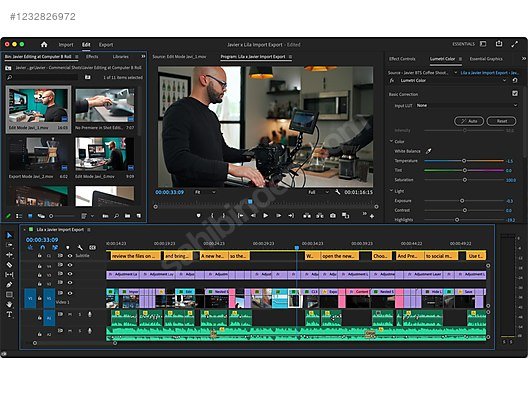Image resolution: width=528 pixels, height=396 pixels.
Task: Open Fit zoom level dropdown
Action: pos(205,192)
